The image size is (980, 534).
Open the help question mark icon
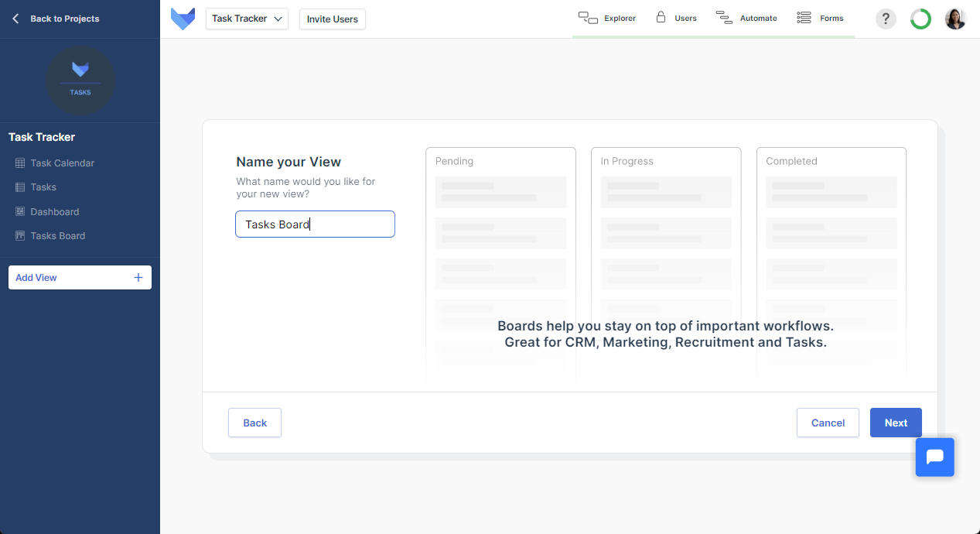[886, 19]
